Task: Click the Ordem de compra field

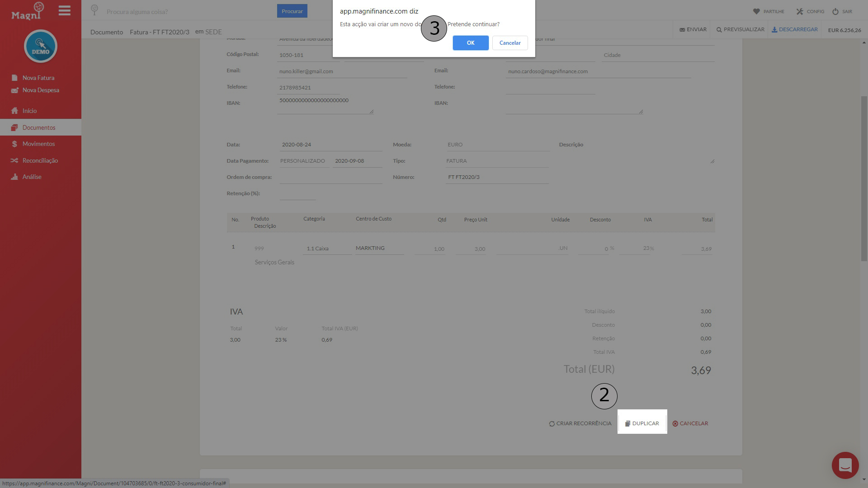Action: tap(331, 177)
